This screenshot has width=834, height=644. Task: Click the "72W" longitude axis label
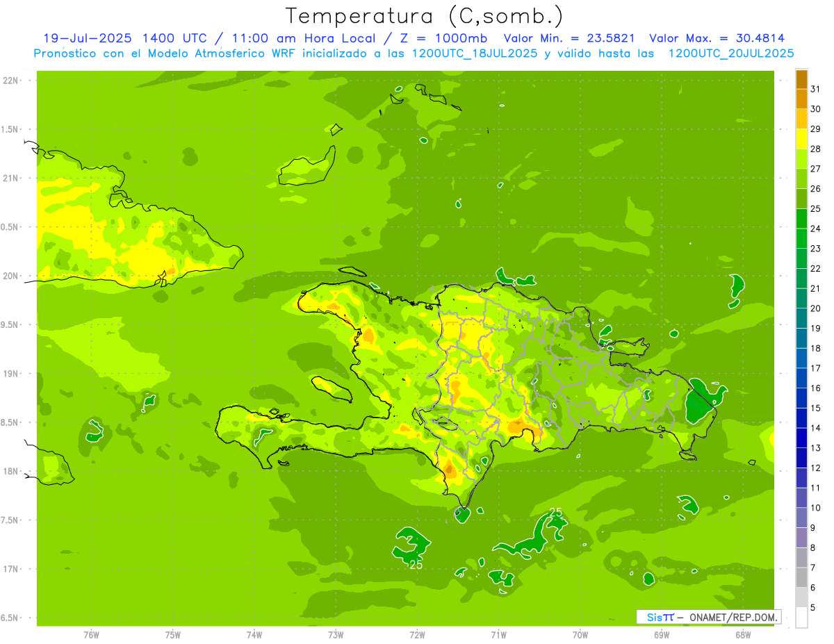[x=417, y=635]
